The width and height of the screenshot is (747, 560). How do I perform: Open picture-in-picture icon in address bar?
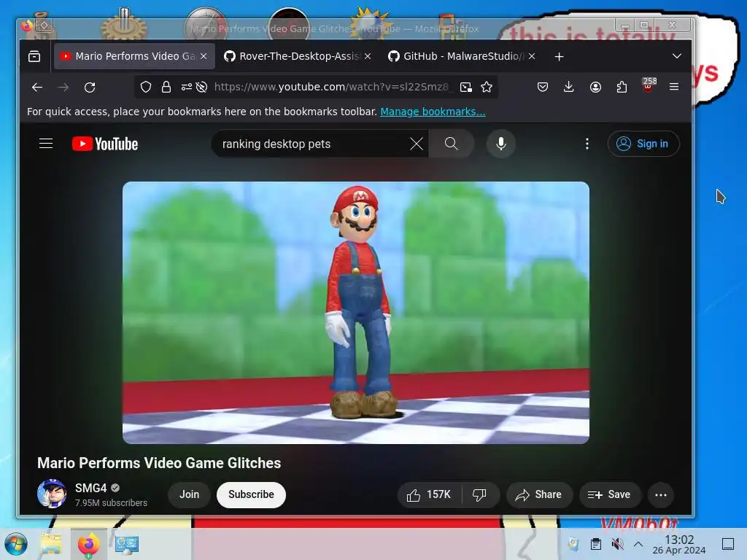pyautogui.click(x=466, y=87)
